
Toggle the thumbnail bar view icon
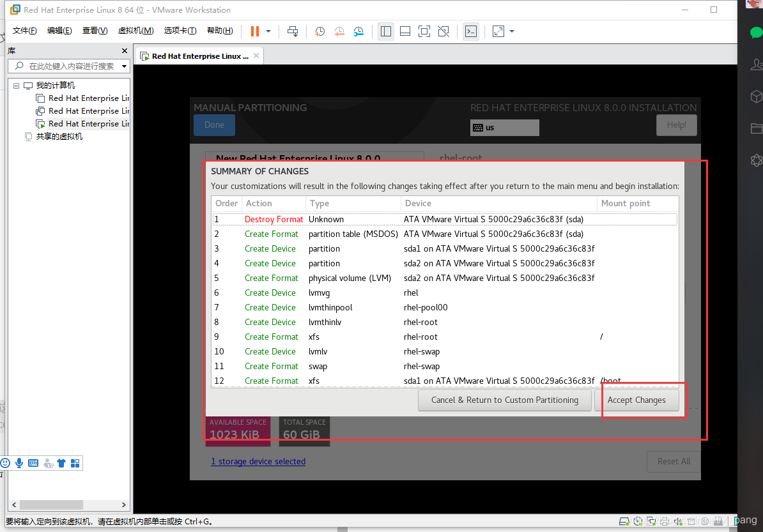click(x=405, y=31)
